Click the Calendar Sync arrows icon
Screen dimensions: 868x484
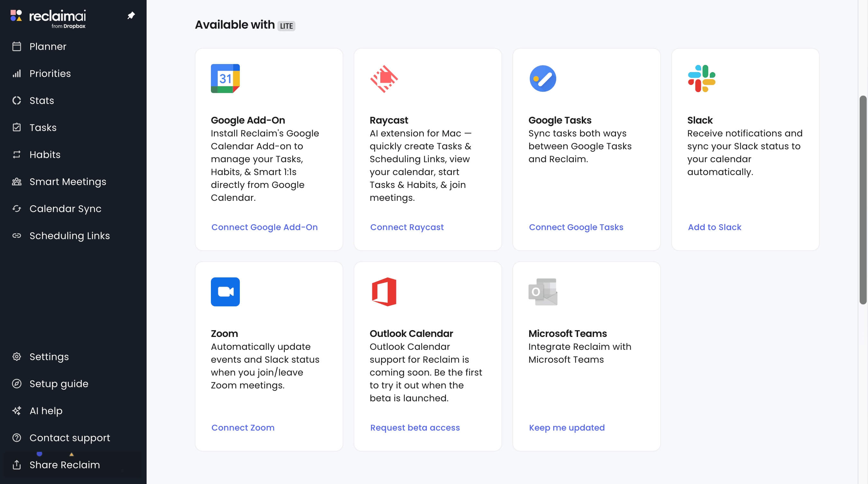click(x=16, y=209)
